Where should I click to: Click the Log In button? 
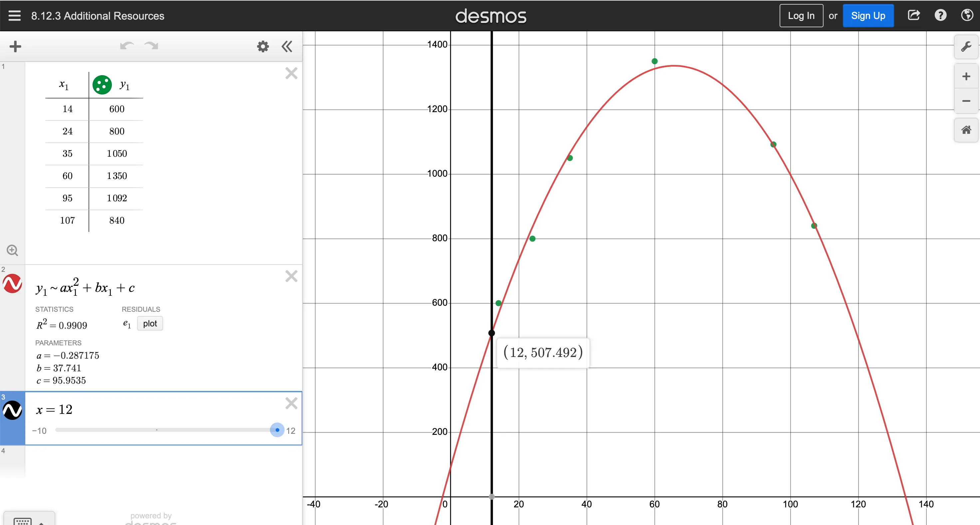pos(801,16)
